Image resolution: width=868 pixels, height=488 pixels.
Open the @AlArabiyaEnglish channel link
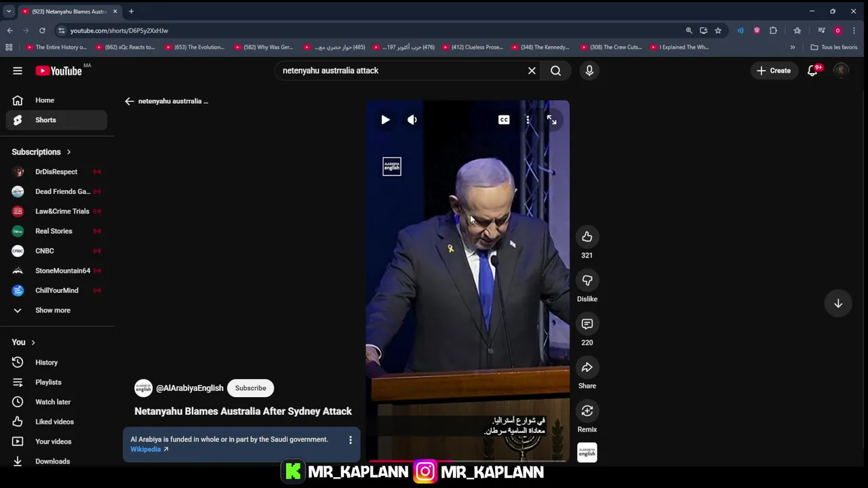[190, 388]
